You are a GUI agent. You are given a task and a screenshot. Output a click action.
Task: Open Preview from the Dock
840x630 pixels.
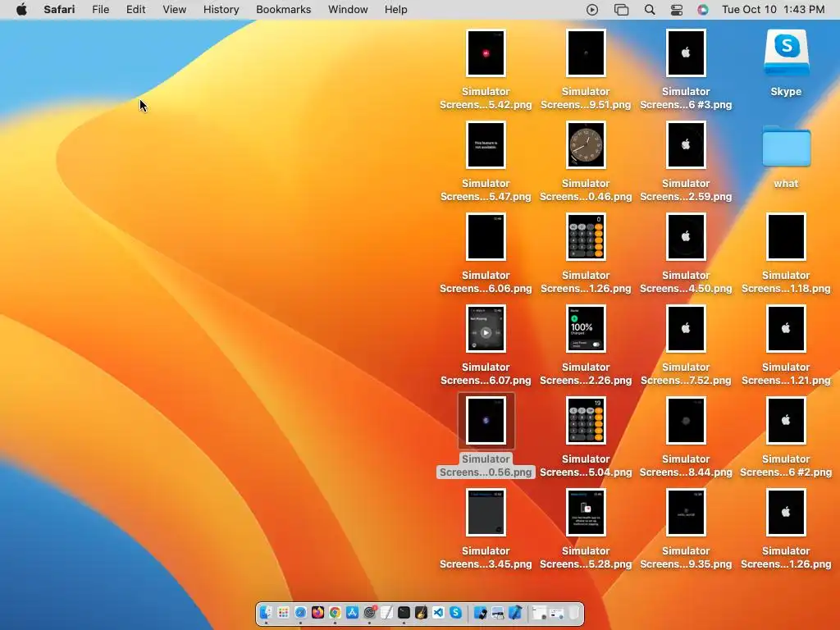tap(497, 612)
